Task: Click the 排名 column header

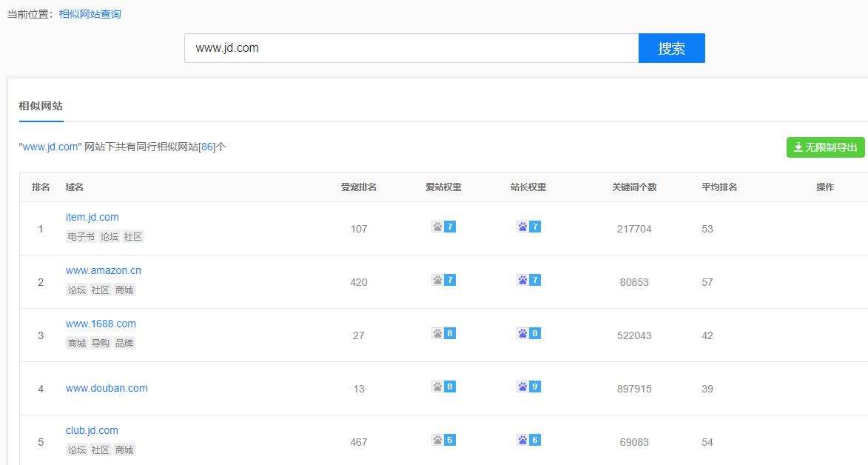Action: (41, 187)
